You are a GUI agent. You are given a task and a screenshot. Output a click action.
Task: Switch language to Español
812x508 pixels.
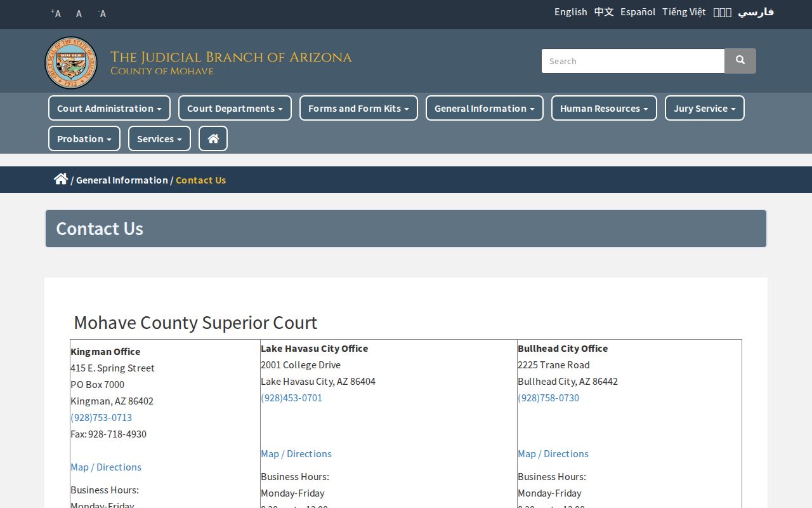[638, 12]
